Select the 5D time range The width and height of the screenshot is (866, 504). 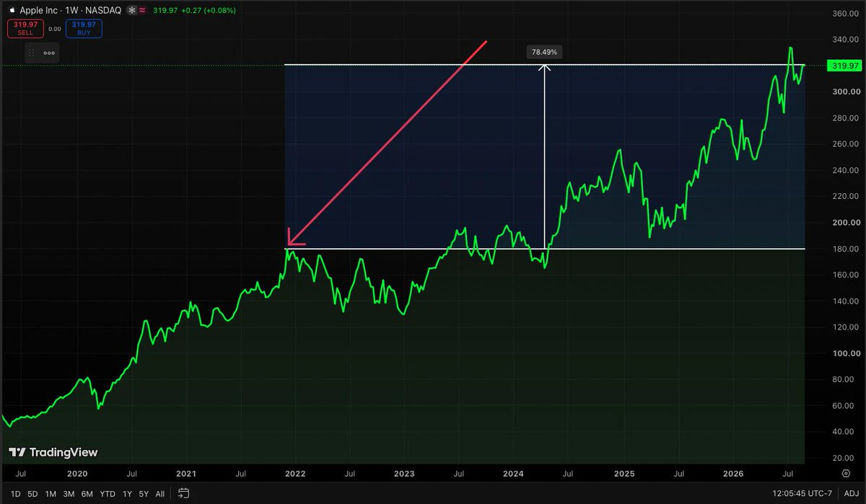coord(32,494)
